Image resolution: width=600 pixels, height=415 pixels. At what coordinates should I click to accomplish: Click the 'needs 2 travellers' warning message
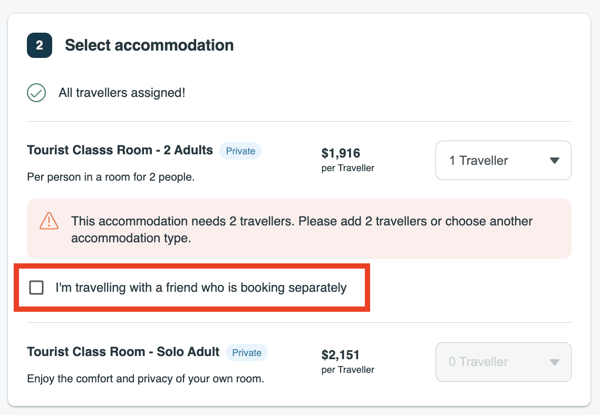tap(302, 229)
